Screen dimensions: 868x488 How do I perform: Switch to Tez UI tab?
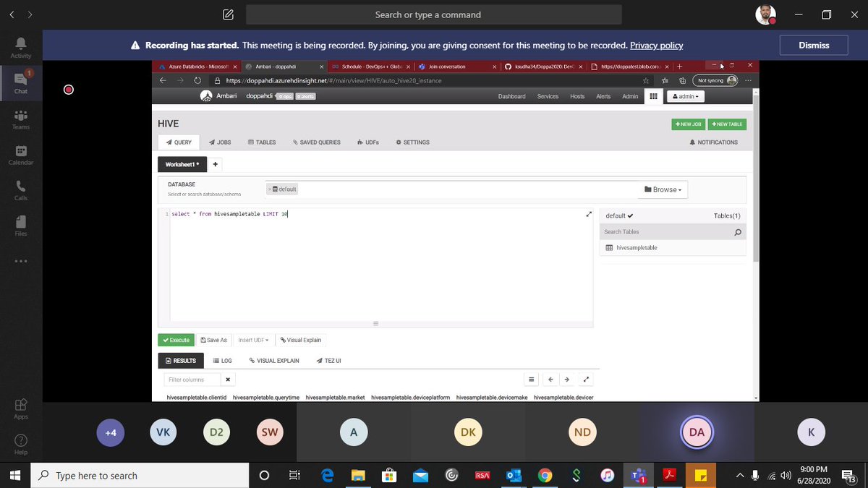(328, 360)
